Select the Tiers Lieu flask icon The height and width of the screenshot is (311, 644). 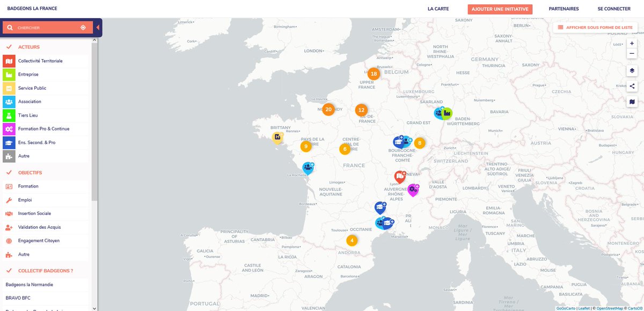(9, 115)
